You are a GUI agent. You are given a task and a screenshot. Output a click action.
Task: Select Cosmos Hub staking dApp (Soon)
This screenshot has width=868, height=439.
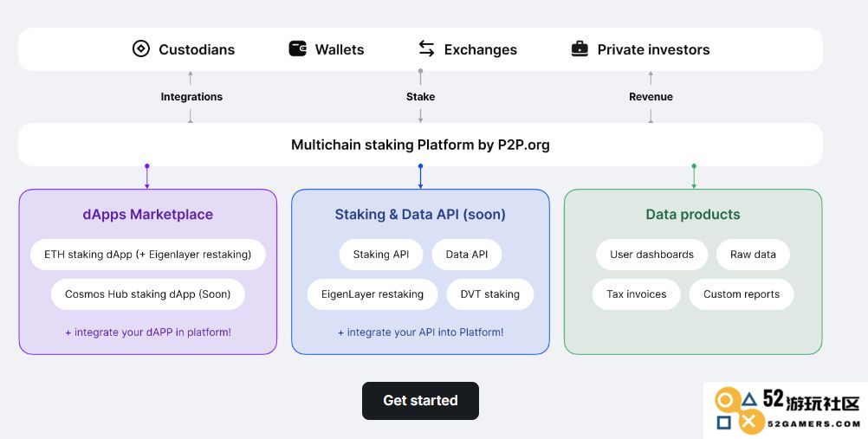coord(148,294)
